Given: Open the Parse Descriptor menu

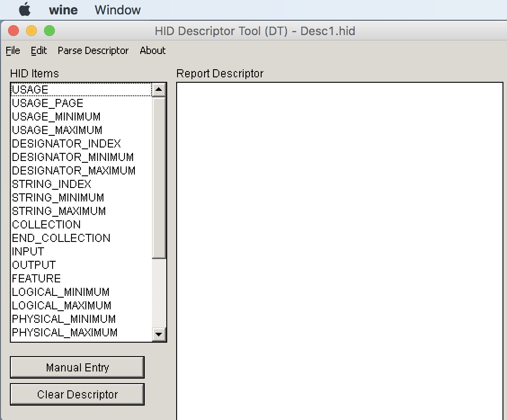Looking at the screenshot, I should coord(93,50).
